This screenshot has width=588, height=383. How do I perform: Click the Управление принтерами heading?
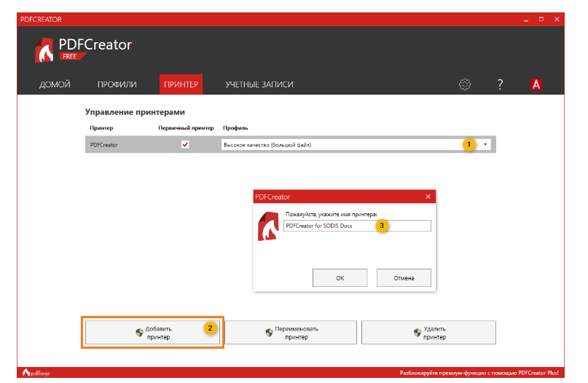135,112
